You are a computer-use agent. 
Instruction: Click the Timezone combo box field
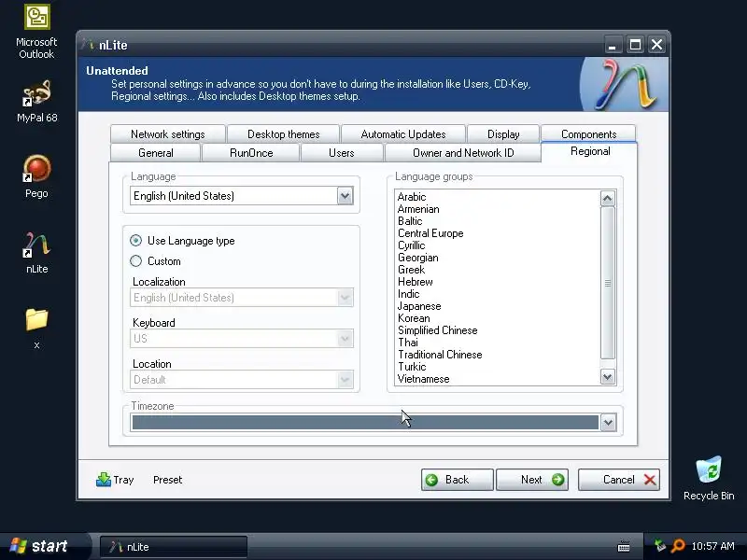(365, 423)
